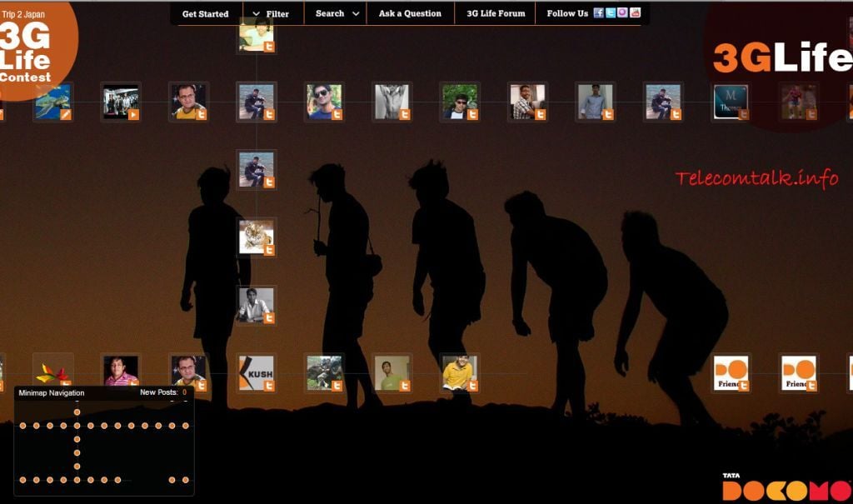Open the M Theme thumbnail
The width and height of the screenshot is (853, 504).
pos(731,102)
